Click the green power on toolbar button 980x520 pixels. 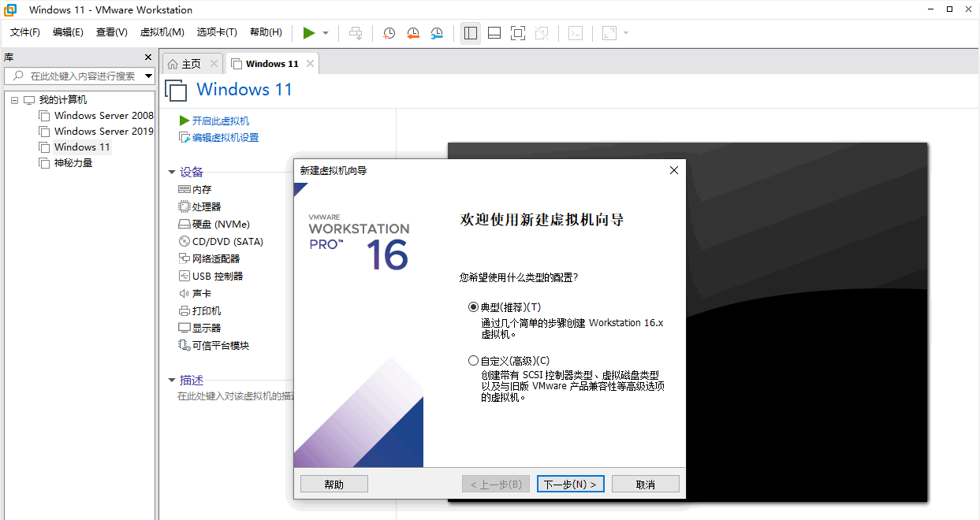[309, 33]
